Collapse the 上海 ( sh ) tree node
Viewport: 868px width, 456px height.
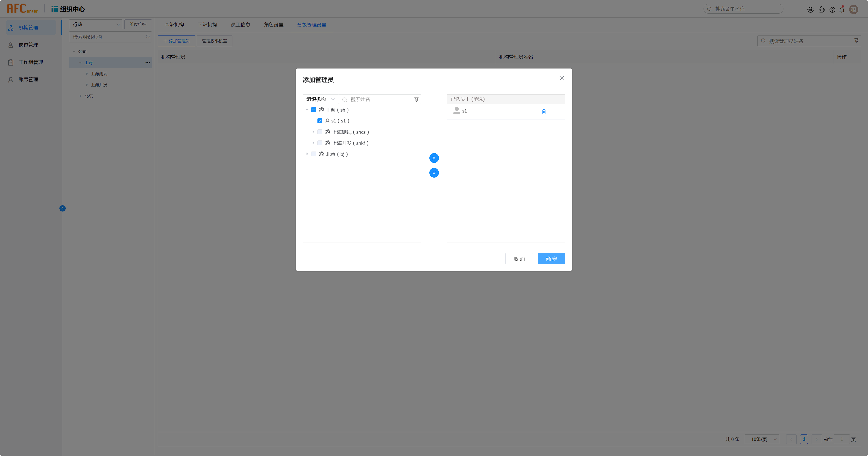pos(307,110)
